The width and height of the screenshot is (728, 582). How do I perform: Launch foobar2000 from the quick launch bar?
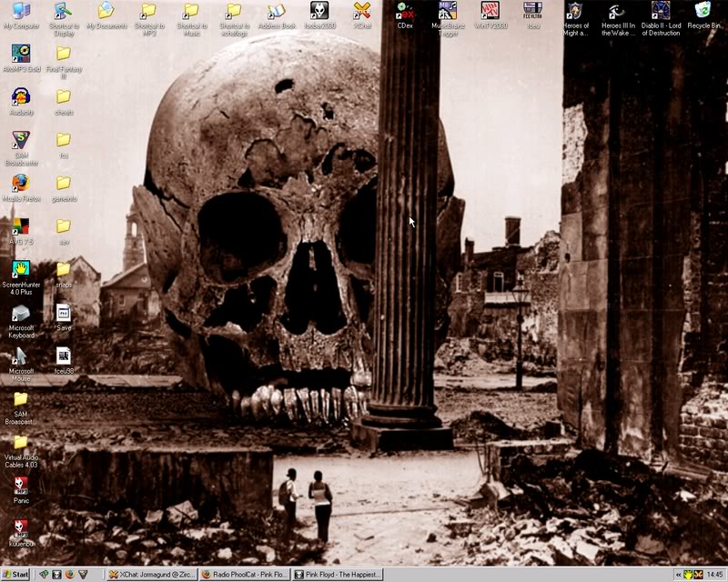click(56, 575)
